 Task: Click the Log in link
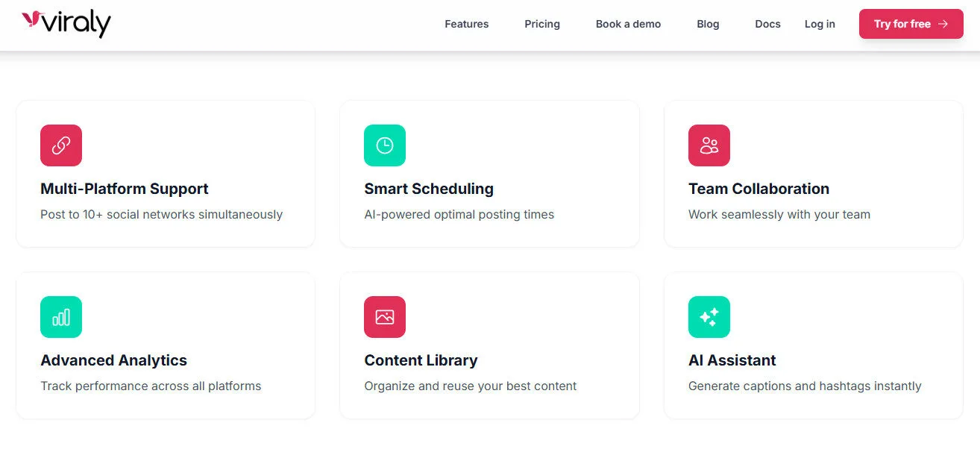pyautogui.click(x=819, y=24)
